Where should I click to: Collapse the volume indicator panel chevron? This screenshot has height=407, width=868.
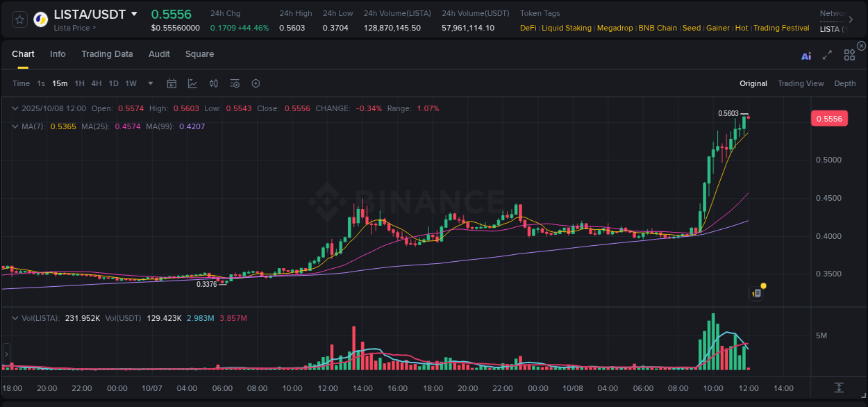pyautogui.click(x=15, y=317)
